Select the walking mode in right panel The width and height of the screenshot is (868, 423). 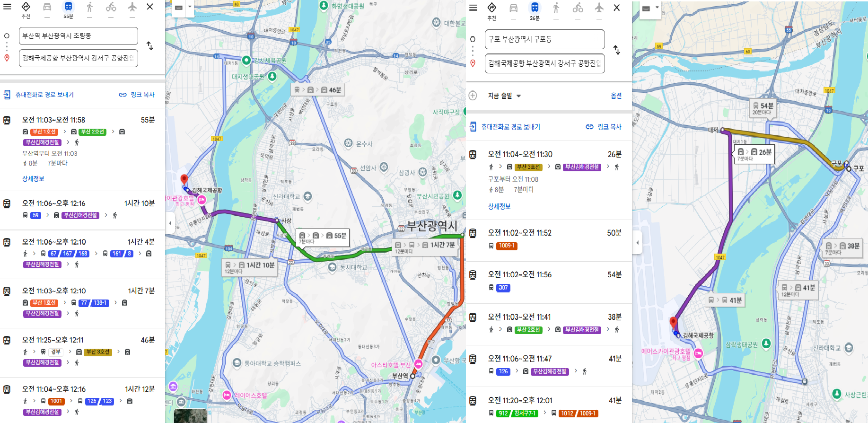(x=556, y=11)
